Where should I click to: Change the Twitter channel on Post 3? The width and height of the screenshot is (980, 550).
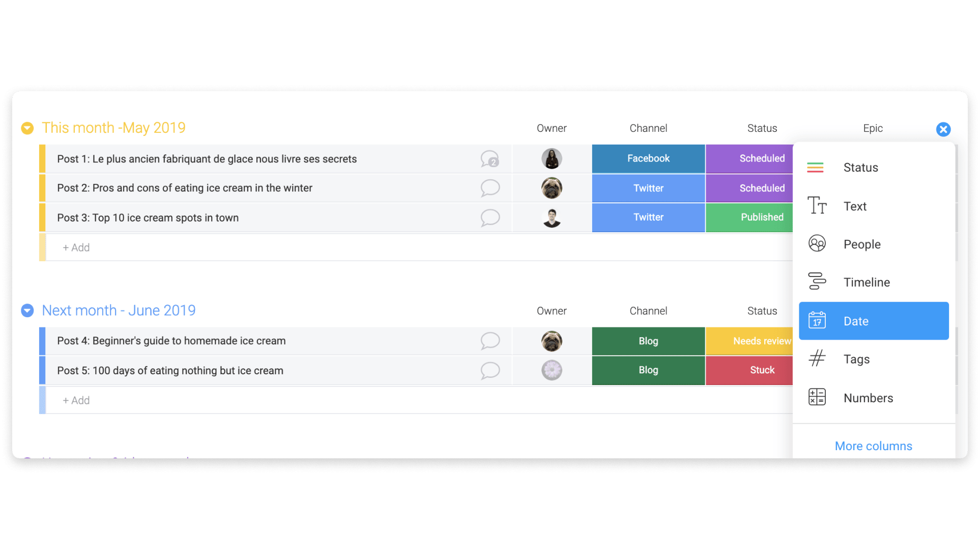pyautogui.click(x=648, y=217)
